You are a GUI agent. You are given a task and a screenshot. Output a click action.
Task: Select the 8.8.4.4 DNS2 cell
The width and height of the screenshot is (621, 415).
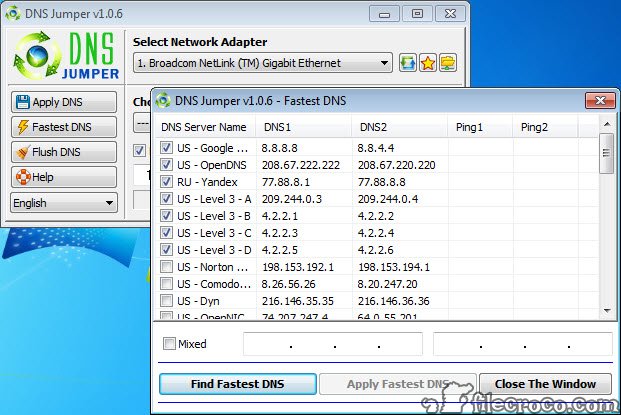[x=375, y=148]
